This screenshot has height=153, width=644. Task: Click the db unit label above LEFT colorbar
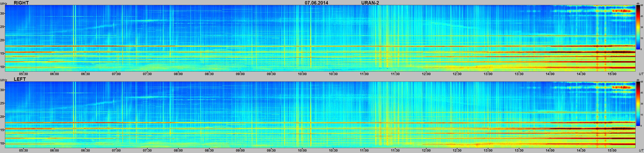(x=638, y=80)
